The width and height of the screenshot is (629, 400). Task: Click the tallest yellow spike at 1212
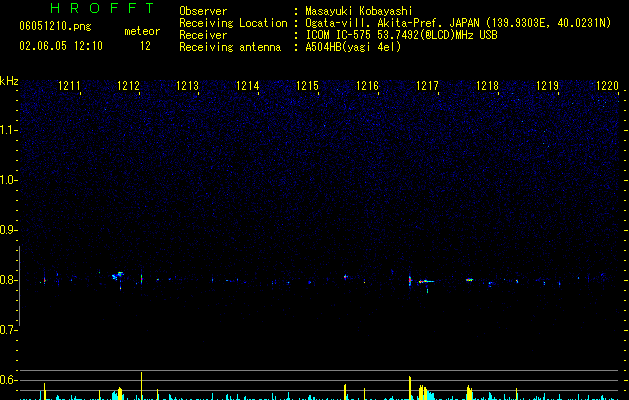click(x=141, y=386)
